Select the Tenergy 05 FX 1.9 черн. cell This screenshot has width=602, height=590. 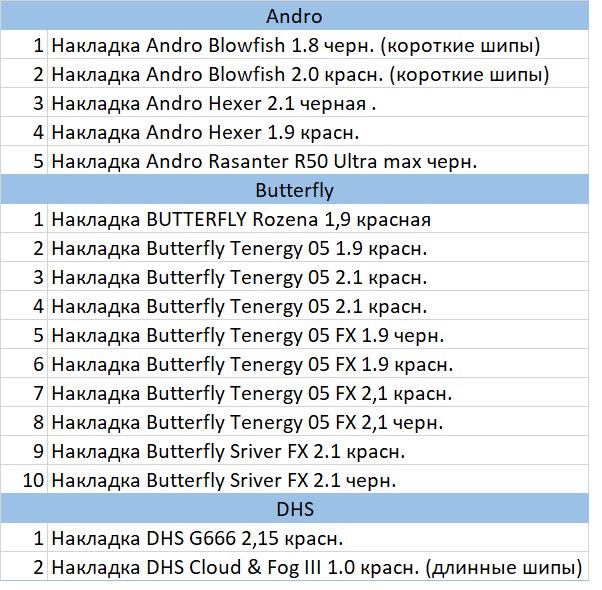[x=318, y=335]
